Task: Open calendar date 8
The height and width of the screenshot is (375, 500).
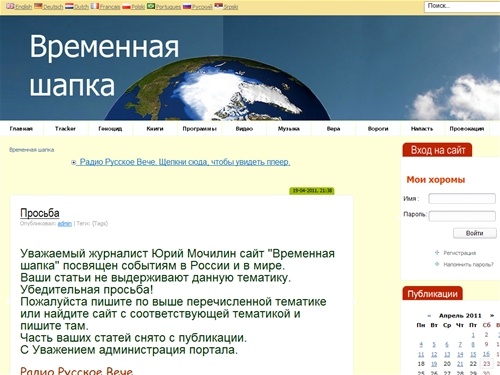Action: coord(473,345)
